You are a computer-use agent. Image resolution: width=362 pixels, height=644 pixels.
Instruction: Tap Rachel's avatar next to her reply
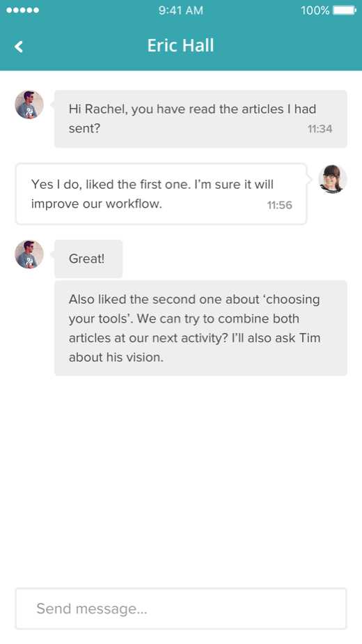(x=333, y=179)
